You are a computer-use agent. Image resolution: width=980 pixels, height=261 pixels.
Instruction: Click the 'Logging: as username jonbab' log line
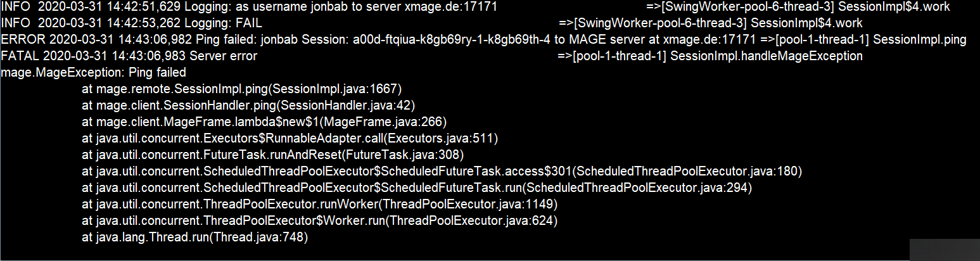pyautogui.click(x=475, y=8)
